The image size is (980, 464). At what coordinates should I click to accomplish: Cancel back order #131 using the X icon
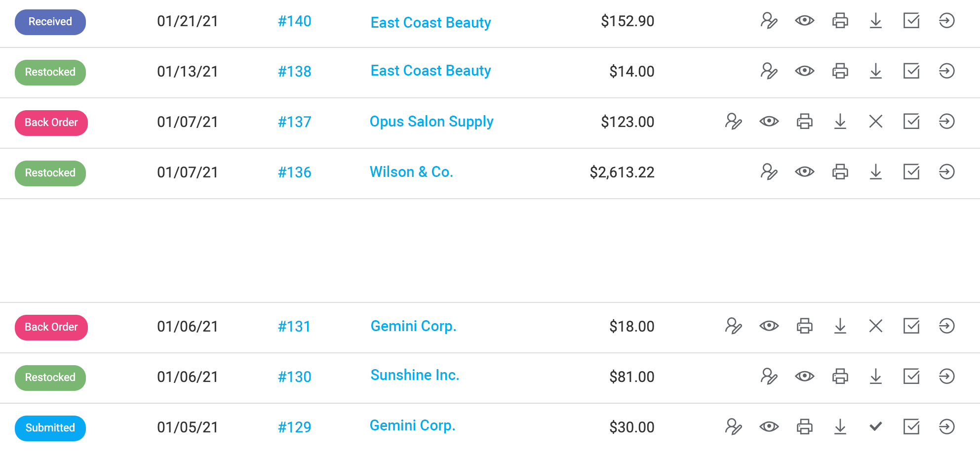pyautogui.click(x=876, y=326)
